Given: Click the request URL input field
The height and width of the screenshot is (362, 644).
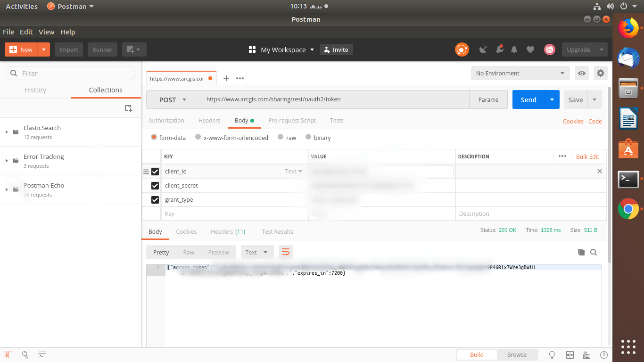Looking at the screenshot, I should (x=335, y=99).
